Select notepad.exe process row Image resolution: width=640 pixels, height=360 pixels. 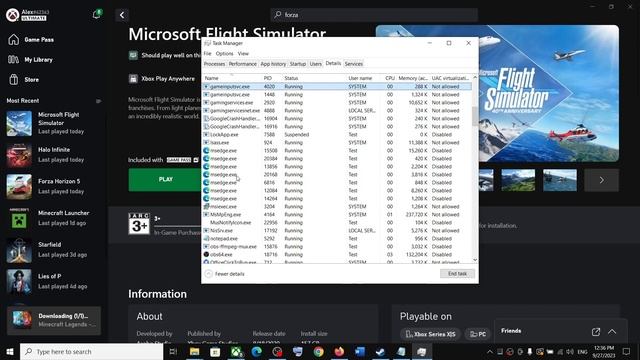click(337, 238)
